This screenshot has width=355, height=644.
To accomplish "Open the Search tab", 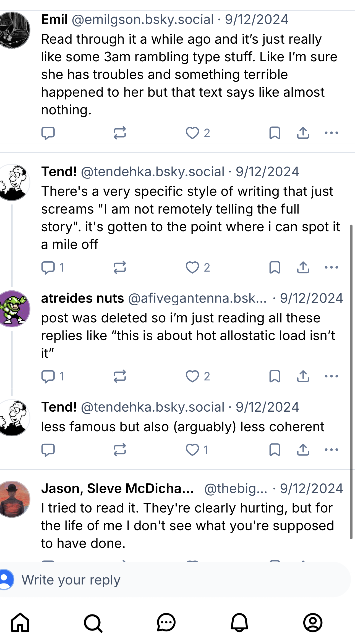I will 93,623.
